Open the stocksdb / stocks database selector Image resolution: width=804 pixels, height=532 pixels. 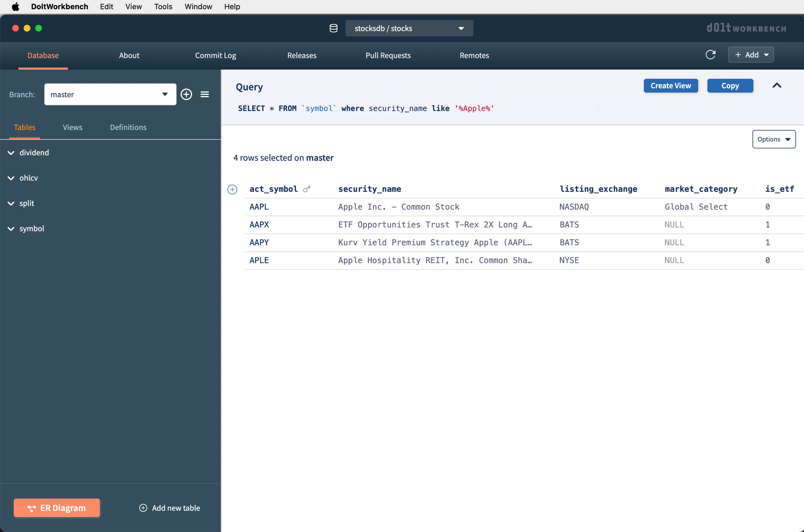tap(409, 28)
